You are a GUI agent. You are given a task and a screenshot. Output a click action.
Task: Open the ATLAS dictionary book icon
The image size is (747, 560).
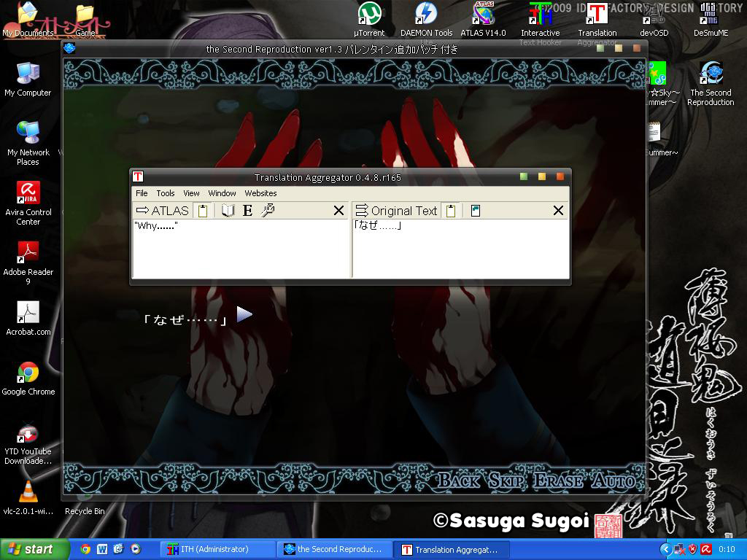pos(228,211)
